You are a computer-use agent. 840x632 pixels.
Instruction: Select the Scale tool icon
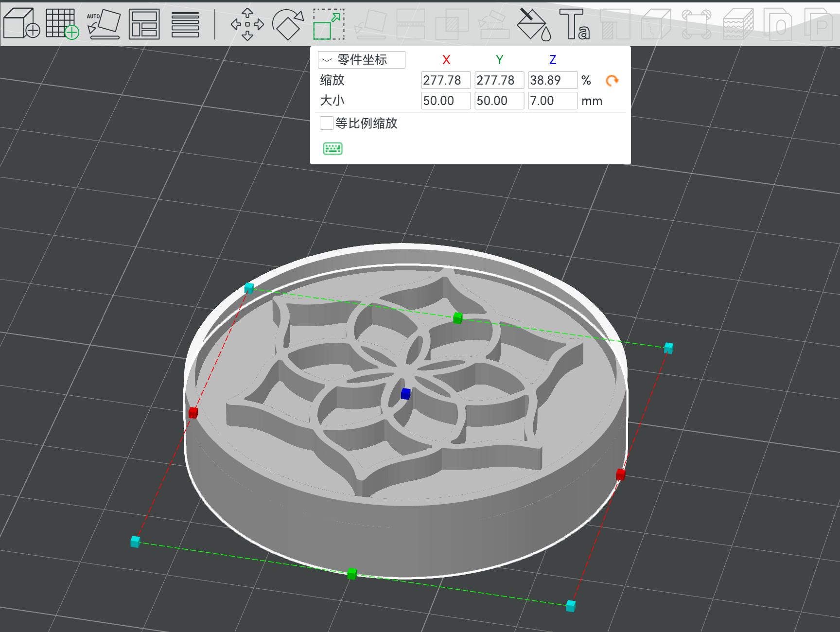(x=329, y=24)
